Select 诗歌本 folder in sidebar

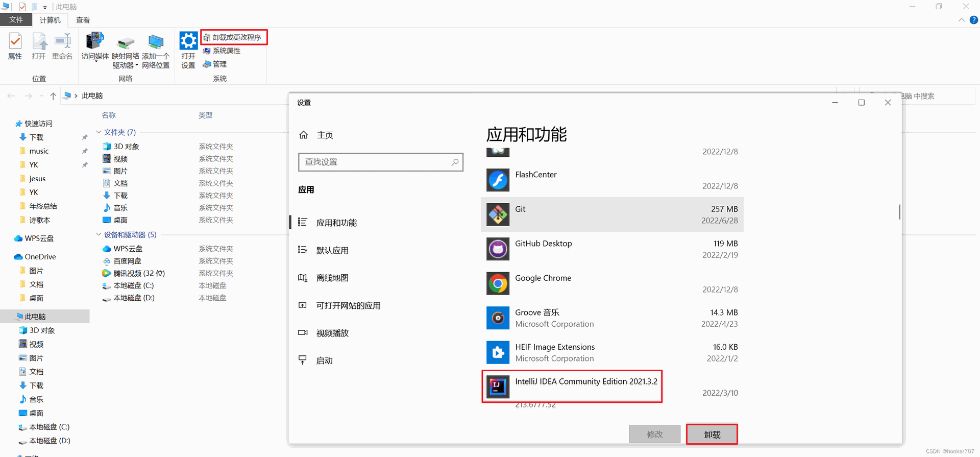35,220
